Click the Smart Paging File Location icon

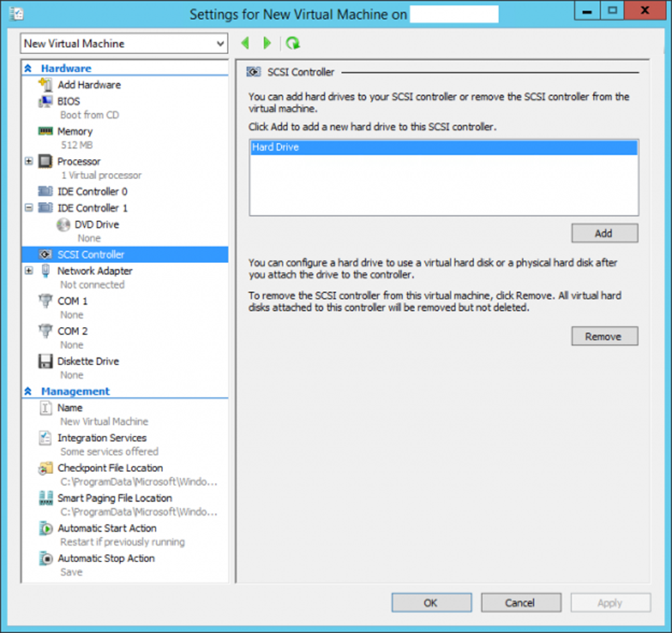pyautogui.click(x=45, y=498)
